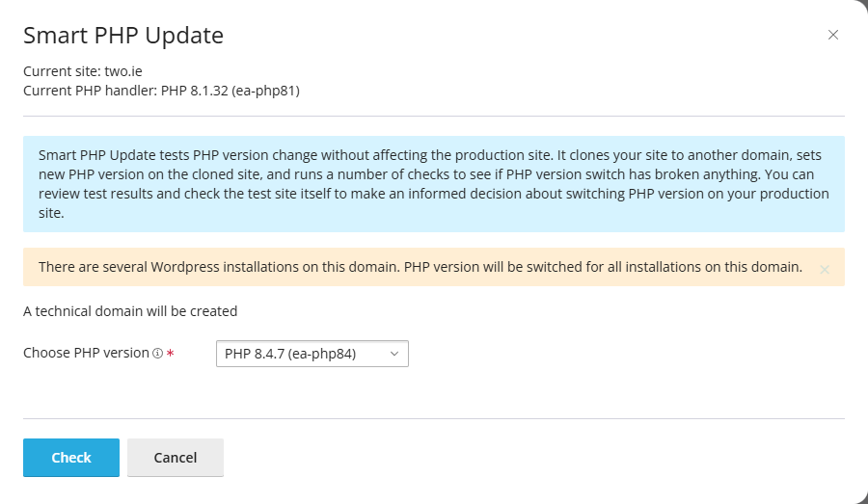Click the 'Current site:' label
Image resolution: width=868 pixels, height=504 pixels.
point(62,71)
